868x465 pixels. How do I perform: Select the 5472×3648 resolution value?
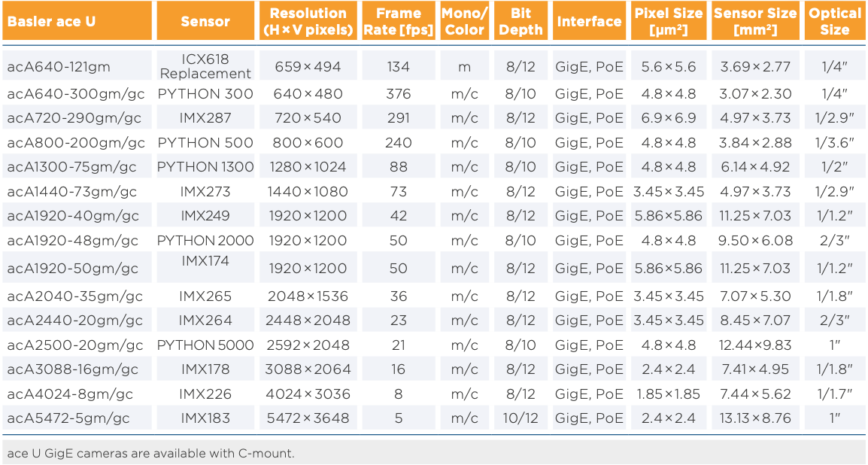click(308, 418)
